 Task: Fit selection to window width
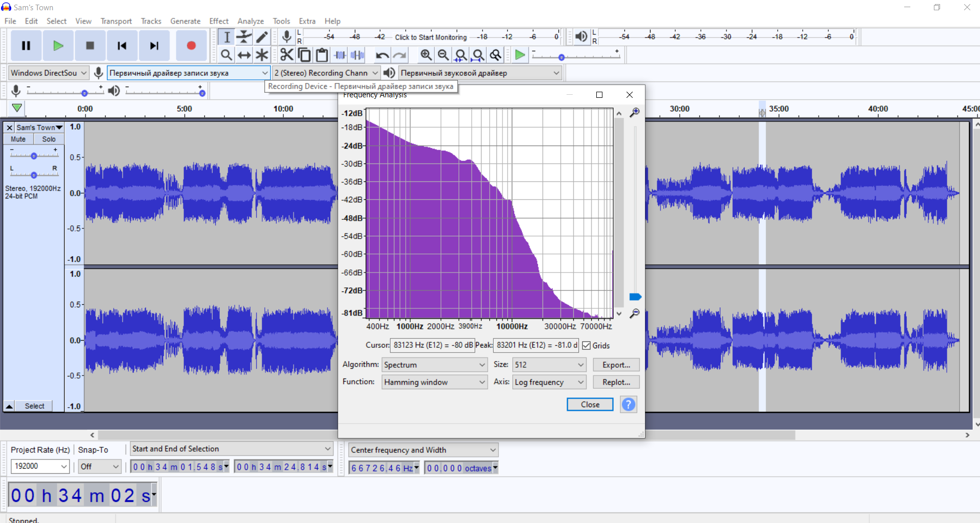tap(461, 55)
